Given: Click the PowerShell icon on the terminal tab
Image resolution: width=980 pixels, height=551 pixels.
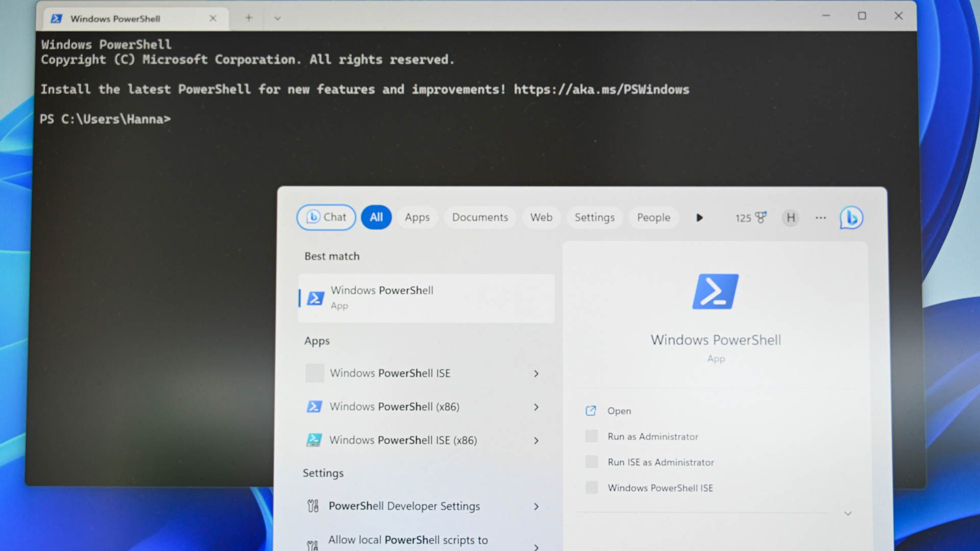Looking at the screenshot, I should (56, 18).
